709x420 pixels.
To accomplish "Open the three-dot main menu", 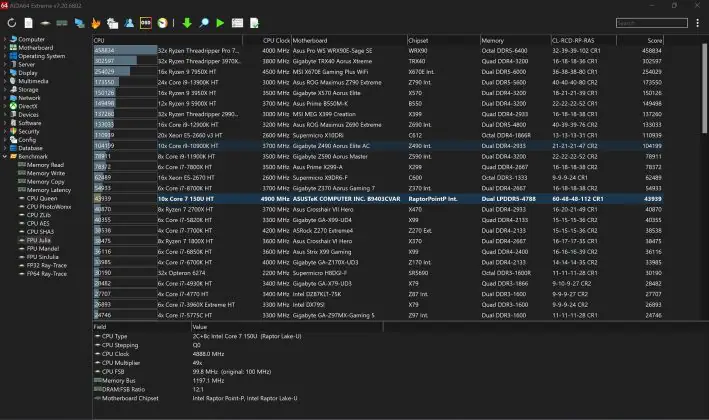I will (x=697, y=23).
